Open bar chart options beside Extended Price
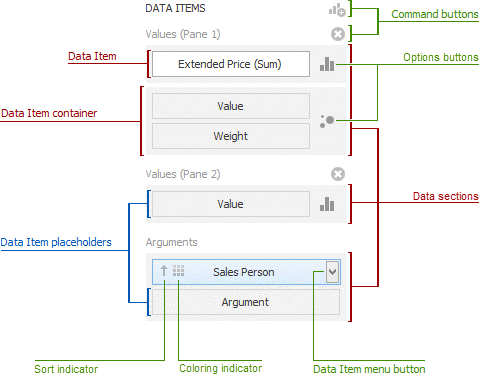 [327, 64]
